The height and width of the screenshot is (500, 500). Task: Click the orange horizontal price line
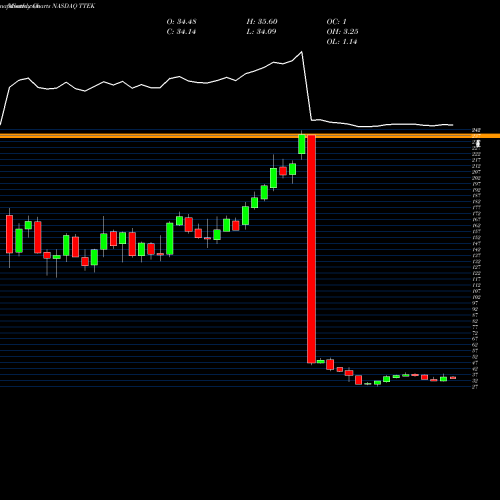250,136
